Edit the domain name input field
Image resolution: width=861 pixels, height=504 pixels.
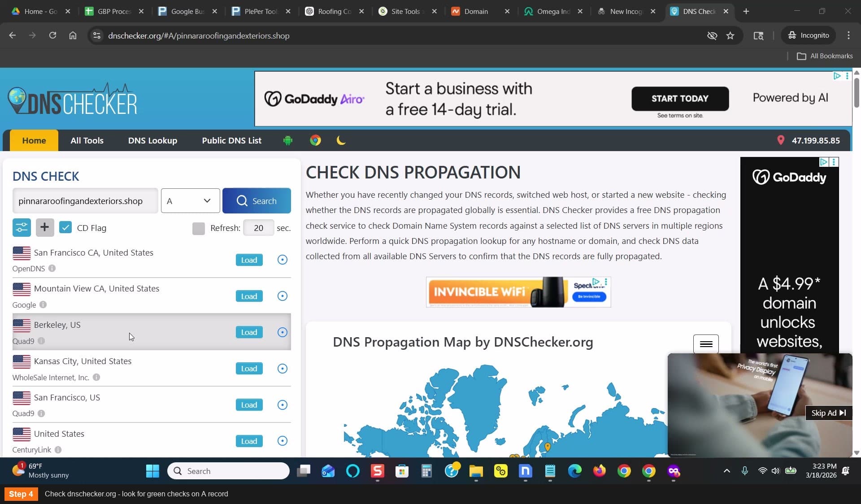click(x=85, y=201)
